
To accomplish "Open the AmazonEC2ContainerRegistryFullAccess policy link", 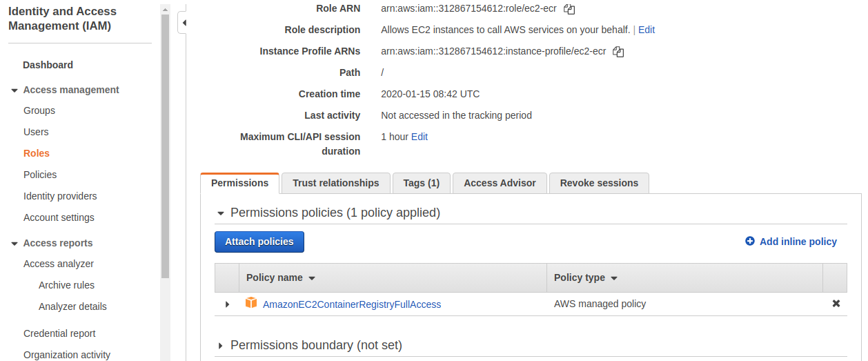I will pos(352,304).
